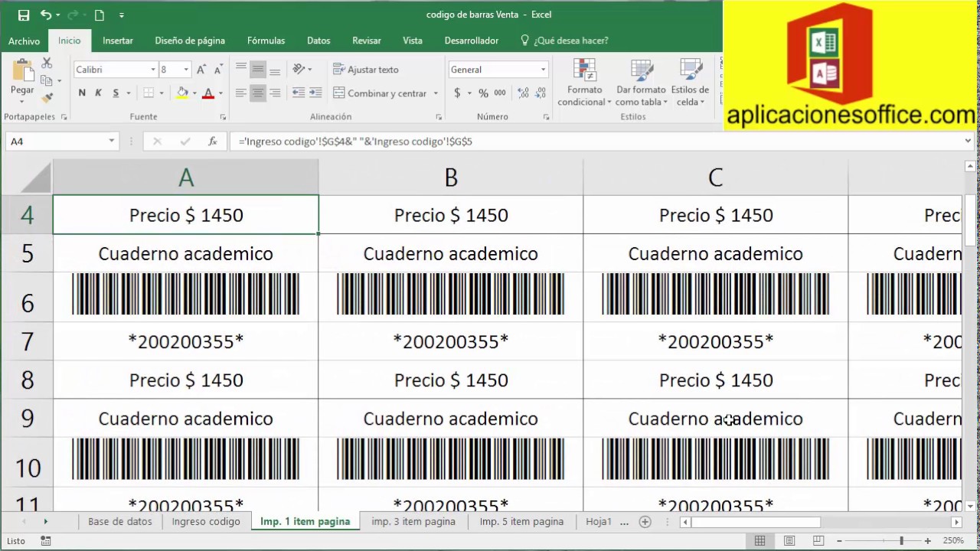The image size is (980, 551).
Task: Open the Combinar y centrar dropdown arrow
Action: 436,93
